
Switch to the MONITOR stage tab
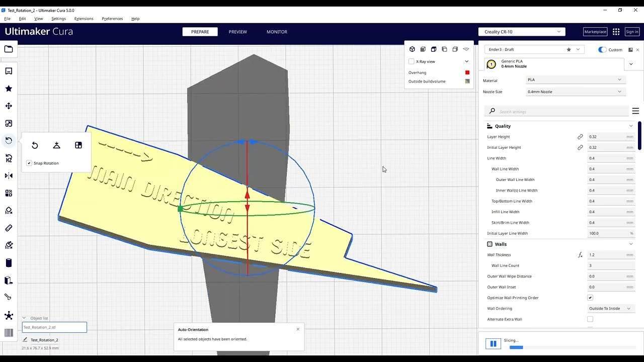[x=277, y=32]
